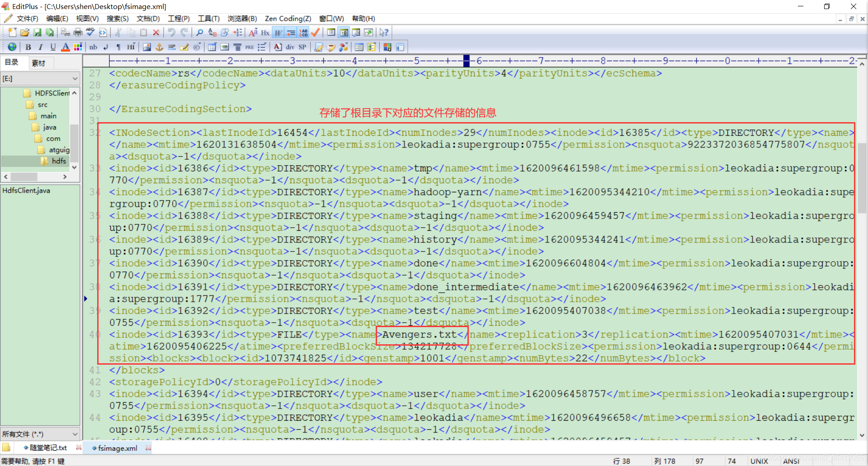Viewport: 868px width, 466px height.
Task: Select hdfs folder in directory tree
Action: point(54,161)
